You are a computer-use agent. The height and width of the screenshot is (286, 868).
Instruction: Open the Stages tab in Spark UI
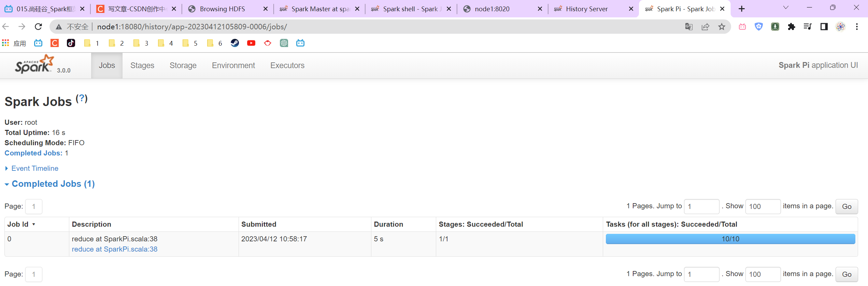click(142, 65)
